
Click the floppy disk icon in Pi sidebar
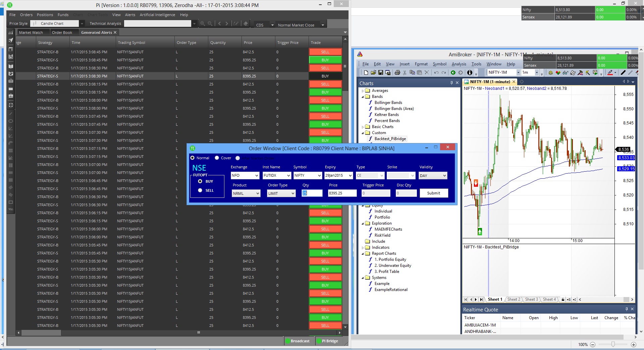coord(11,57)
